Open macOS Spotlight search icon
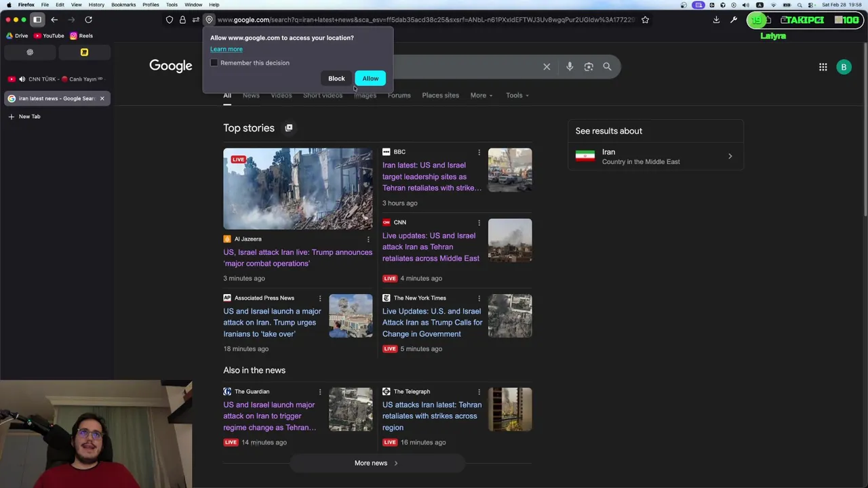The height and width of the screenshot is (488, 868). pos(800,5)
